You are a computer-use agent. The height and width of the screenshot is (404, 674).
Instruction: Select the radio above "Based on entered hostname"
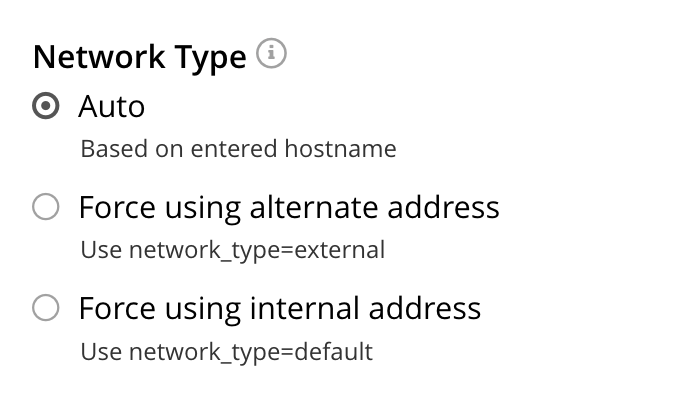click(x=46, y=106)
